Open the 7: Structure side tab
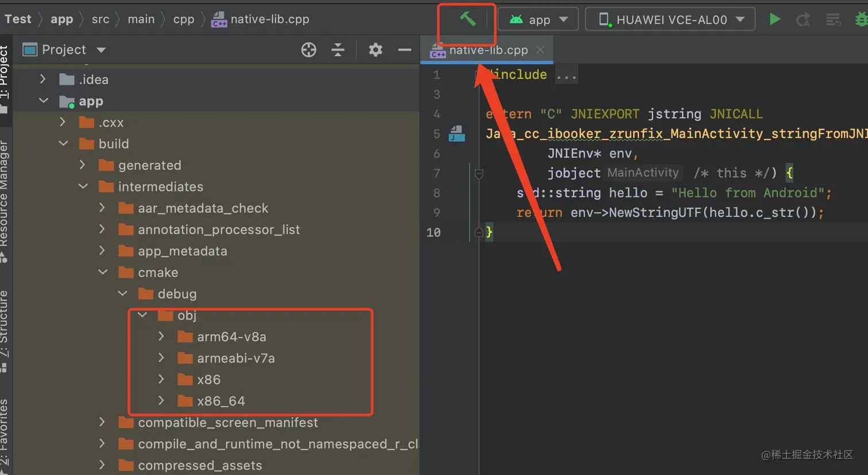 click(5, 331)
